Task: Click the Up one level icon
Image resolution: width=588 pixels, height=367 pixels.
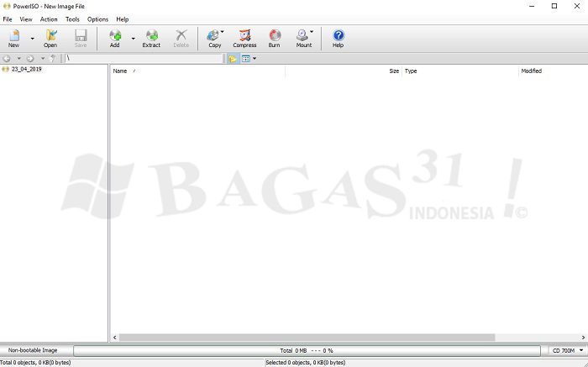Action: pyautogui.click(x=53, y=59)
